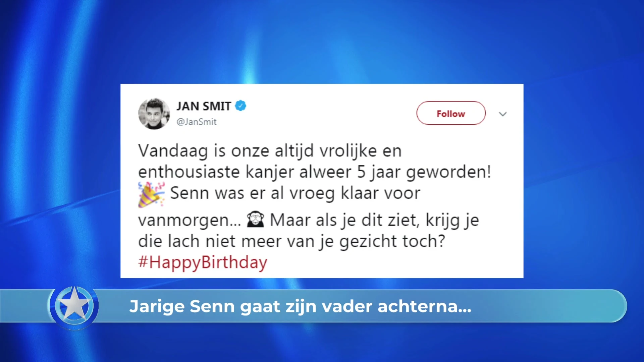Click the party popper emoji

pyautogui.click(x=152, y=194)
